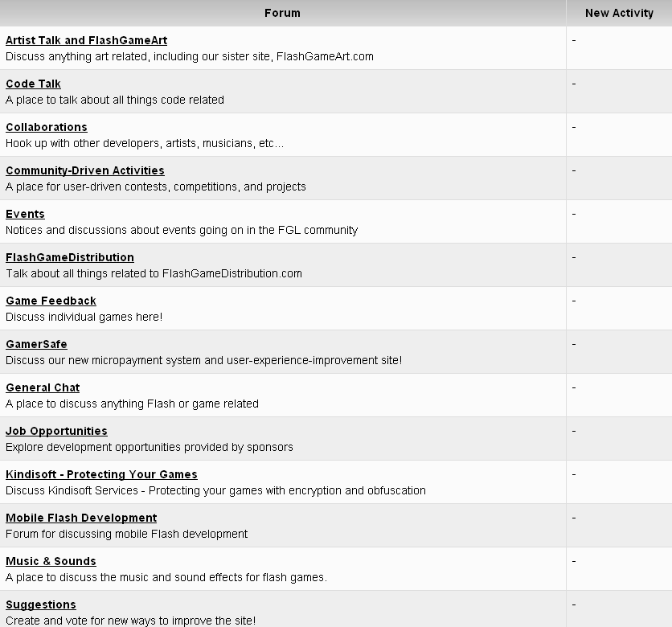Open the Suggestions forum

[x=41, y=604]
